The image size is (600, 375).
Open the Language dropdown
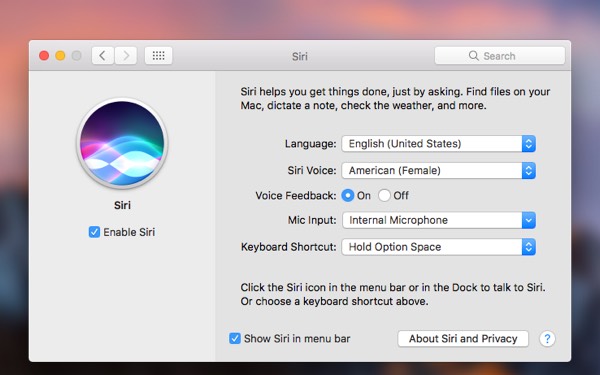point(439,144)
